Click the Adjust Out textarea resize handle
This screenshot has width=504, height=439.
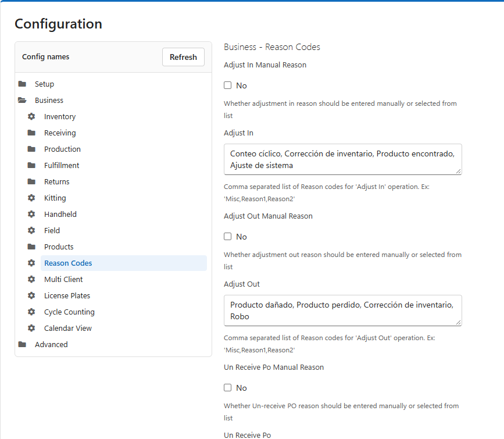458,323
